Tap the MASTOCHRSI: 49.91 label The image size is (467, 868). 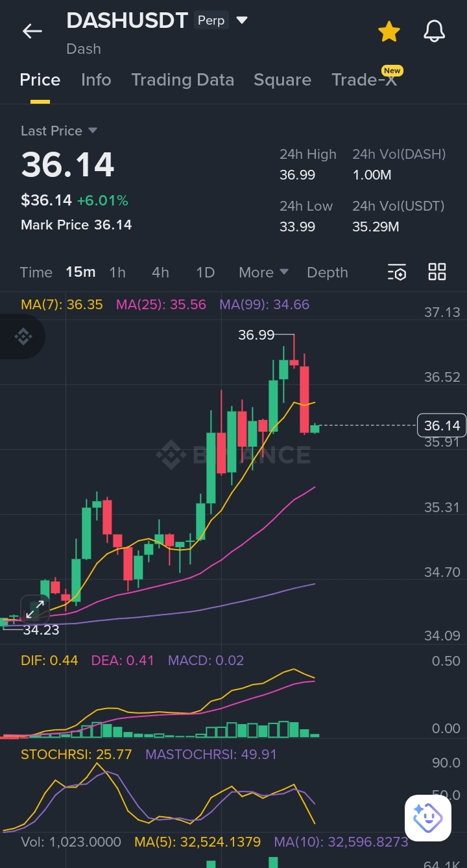tap(211, 755)
